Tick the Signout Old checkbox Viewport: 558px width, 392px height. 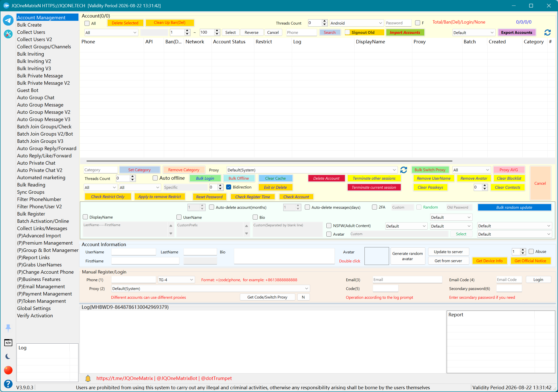coord(347,32)
